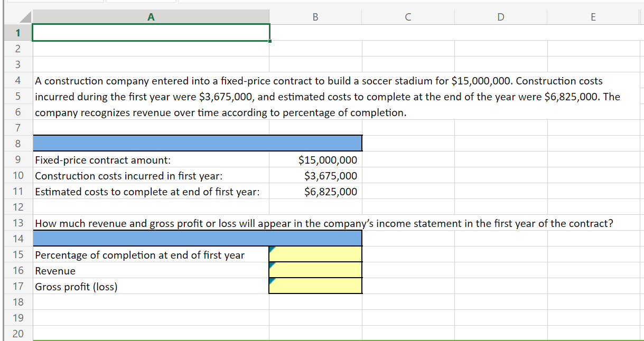Select column A header
644x341 pixels.
[151, 17]
